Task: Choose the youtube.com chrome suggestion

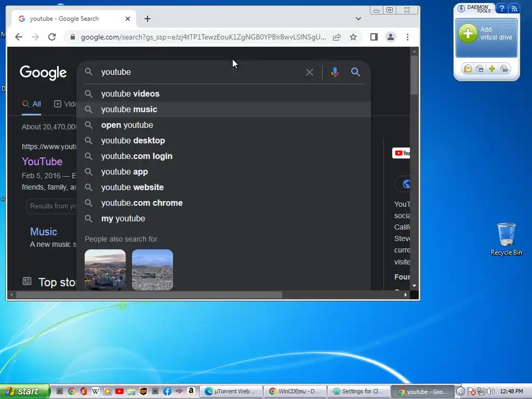Action: [223, 203]
